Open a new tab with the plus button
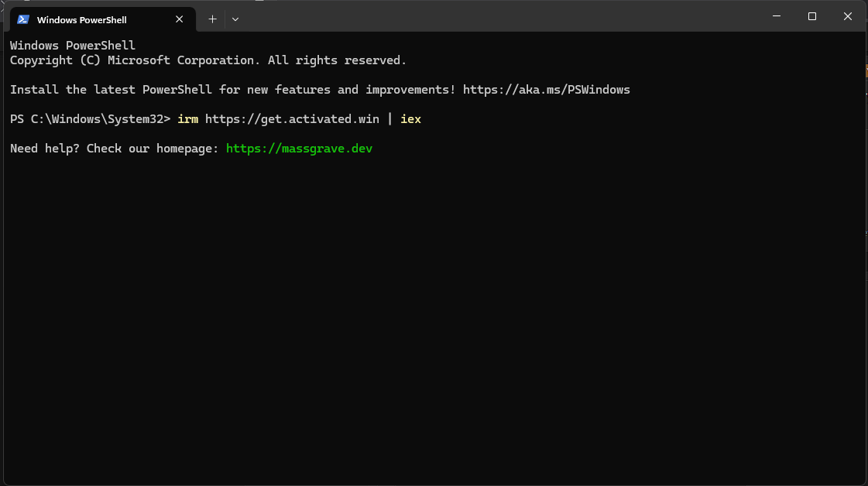The width and height of the screenshot is (868, 486). coord(213,19)
